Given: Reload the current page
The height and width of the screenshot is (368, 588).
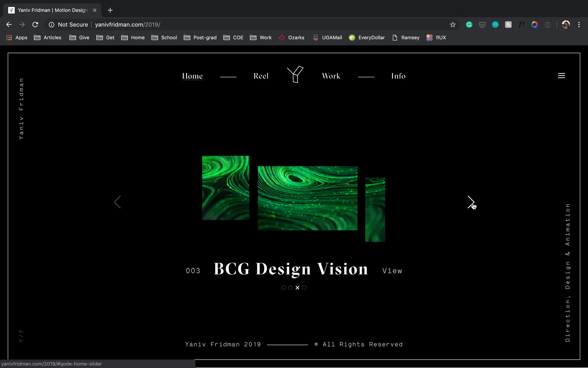Looking at the screenshot, I should pos(35,25).
